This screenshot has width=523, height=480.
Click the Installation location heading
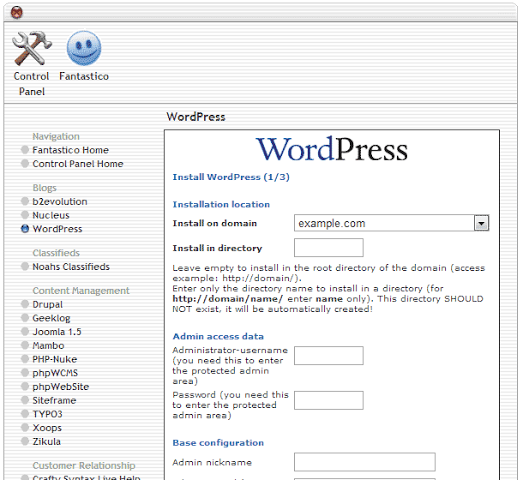(x=221, y=204)
